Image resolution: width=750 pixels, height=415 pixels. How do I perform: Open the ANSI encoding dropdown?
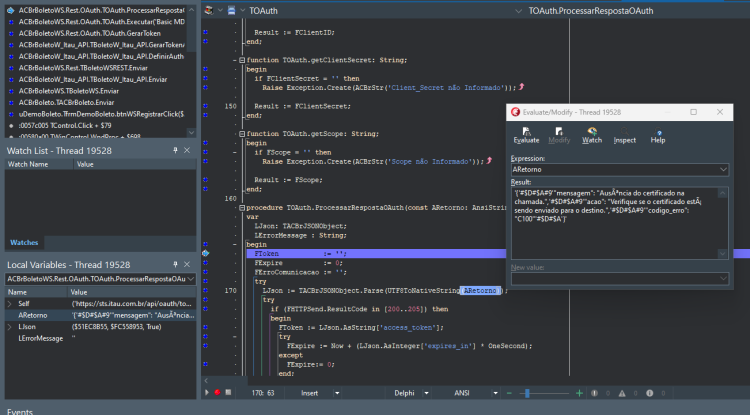point(495,393)
